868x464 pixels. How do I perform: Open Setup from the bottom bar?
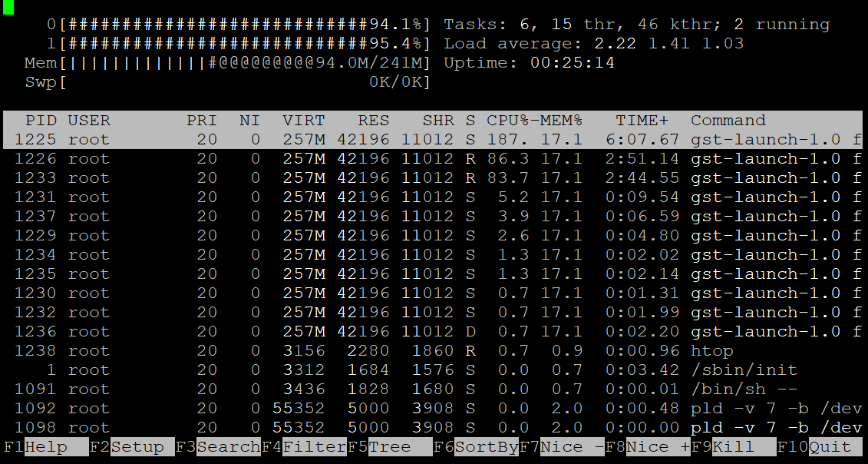(137, 447)
